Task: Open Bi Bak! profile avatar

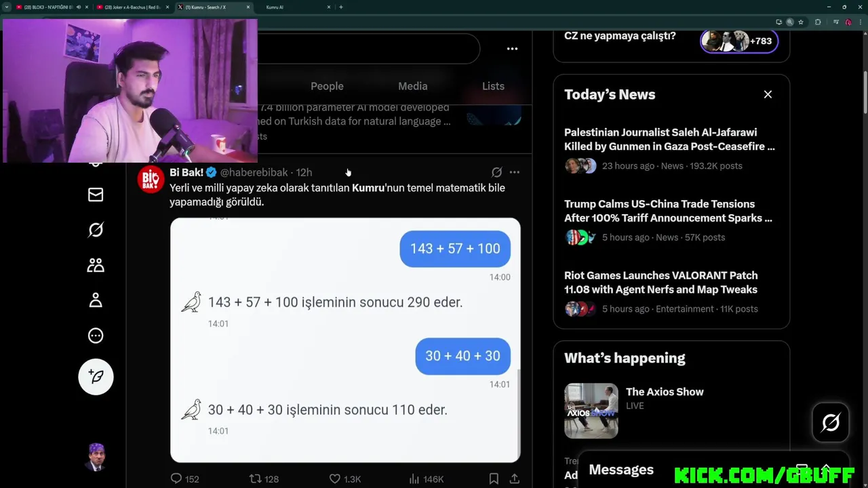Action: click(151, 180)
